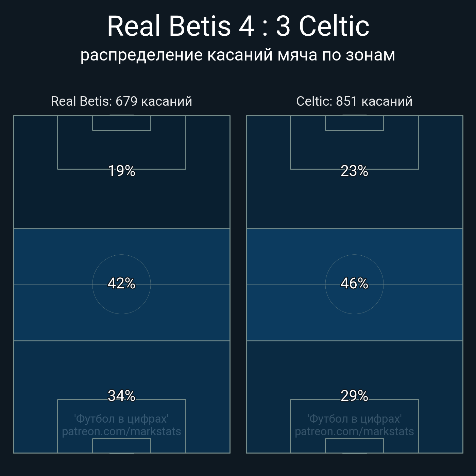Click the 46% label in Celtic center circle
476x476 pixels.
354,283
